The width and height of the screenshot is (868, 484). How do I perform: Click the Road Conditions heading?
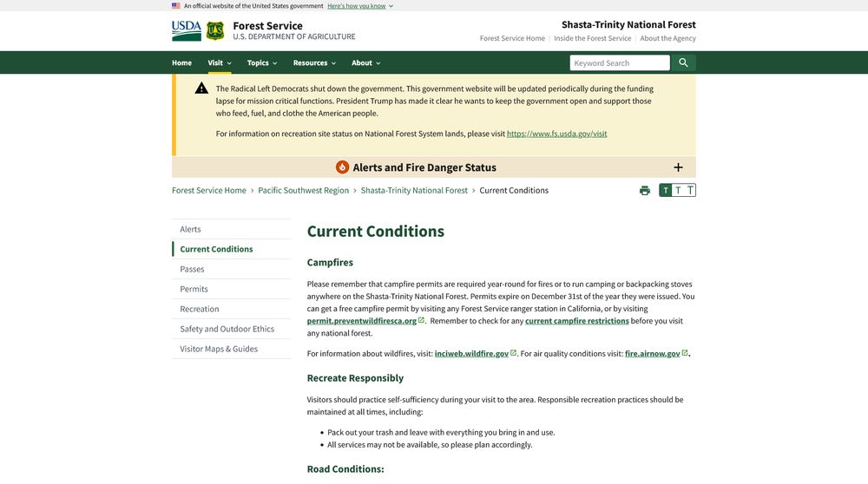[345, 469]
